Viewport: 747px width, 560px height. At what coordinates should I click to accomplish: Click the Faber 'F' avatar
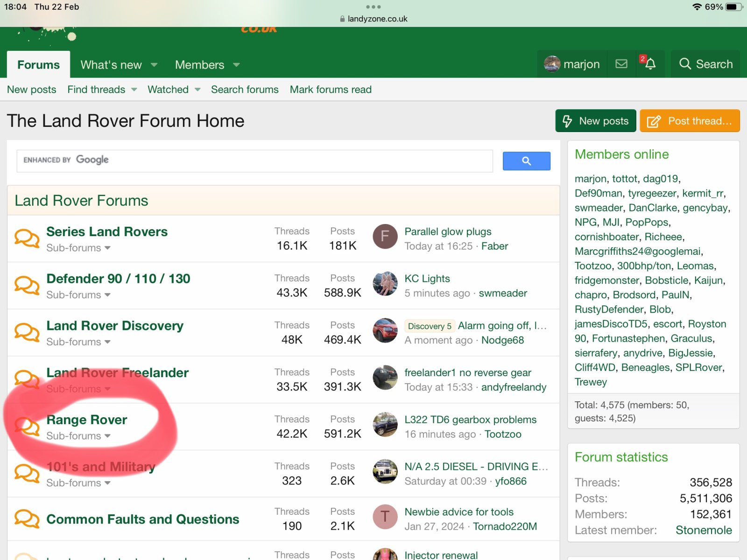[x=385, y=237]
